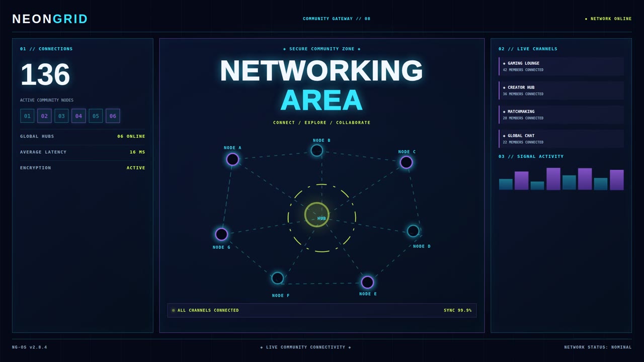Click the "NETWORK ONLINE" status indicator
The width and height of the screenshot is (644, 362).
pyautogui.click(x=608, y=19)
